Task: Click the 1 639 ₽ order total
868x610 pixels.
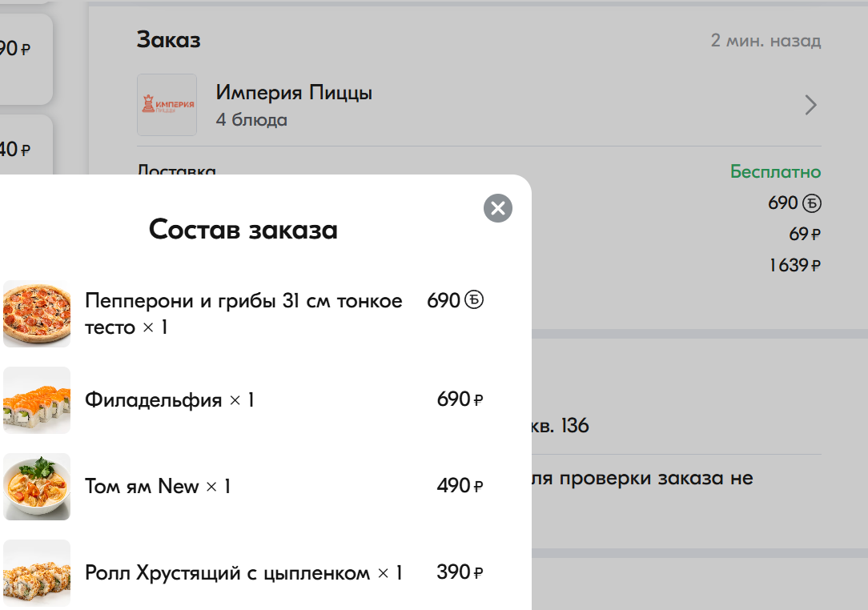Action: tap(794, 266)
